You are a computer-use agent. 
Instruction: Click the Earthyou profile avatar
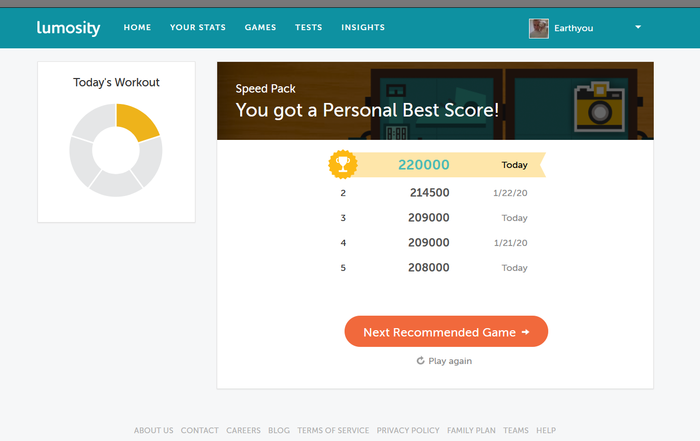(539, 29)
